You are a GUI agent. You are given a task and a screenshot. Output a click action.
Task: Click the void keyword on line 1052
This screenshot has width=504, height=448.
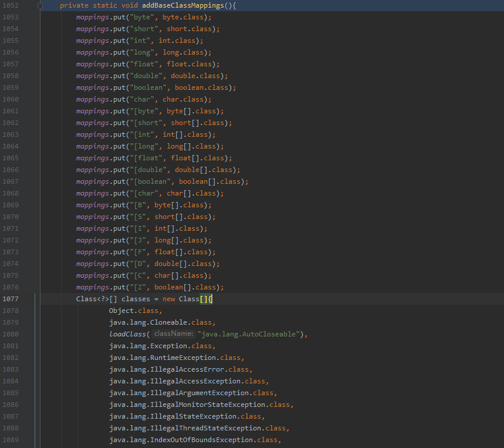(130, 5)
